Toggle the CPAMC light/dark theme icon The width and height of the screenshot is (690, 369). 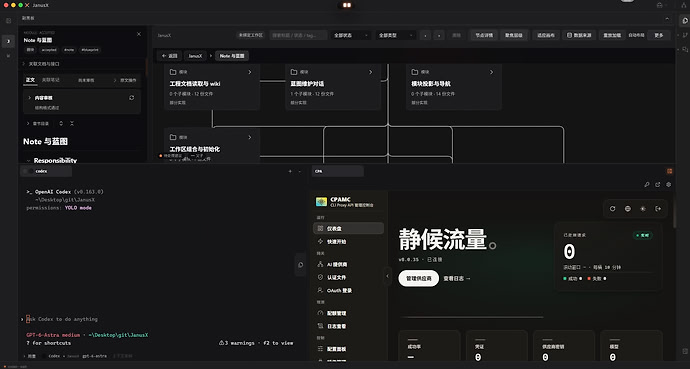pos(643,208)
